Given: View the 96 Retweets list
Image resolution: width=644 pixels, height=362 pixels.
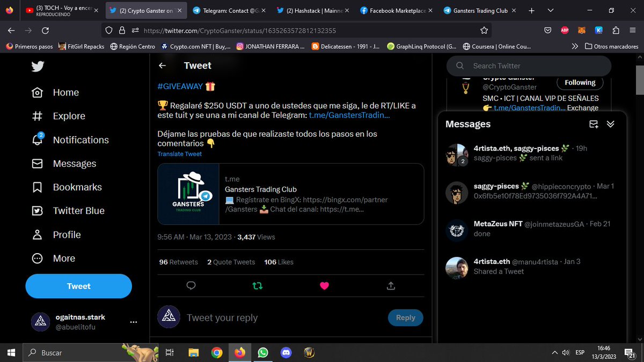Looking at the screenshot, I should (x=179, y=262).
